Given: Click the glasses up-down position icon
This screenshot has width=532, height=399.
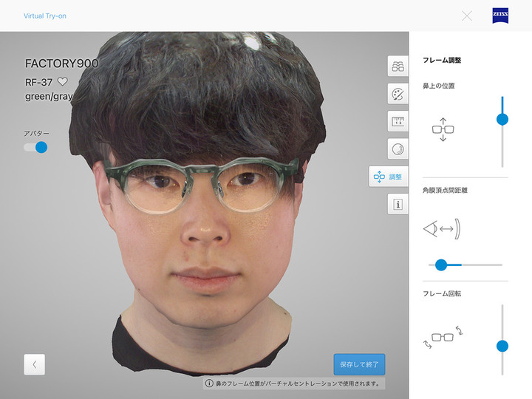Looking at the screenshot, I should click(443, 129).
